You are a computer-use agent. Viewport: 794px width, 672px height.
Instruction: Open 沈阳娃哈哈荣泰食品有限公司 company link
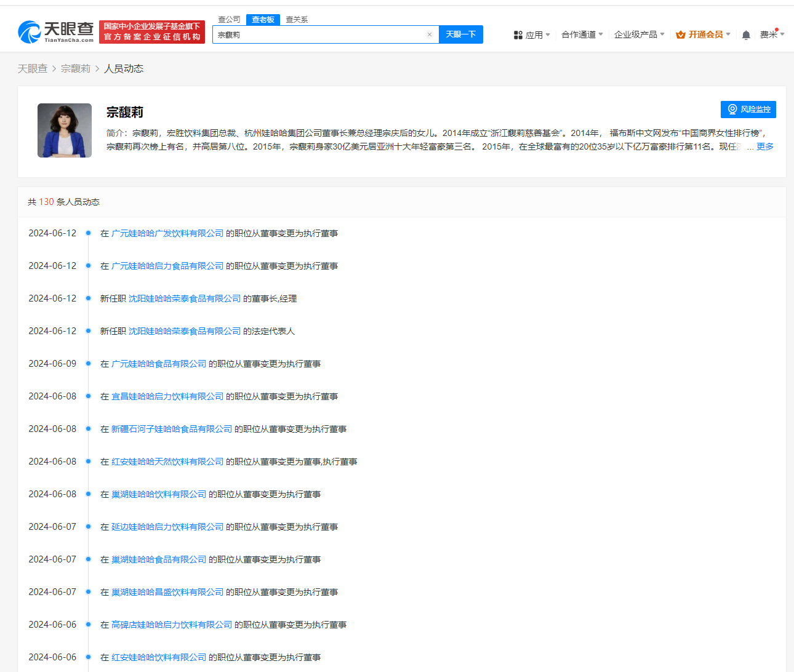[x=184, y=298]
